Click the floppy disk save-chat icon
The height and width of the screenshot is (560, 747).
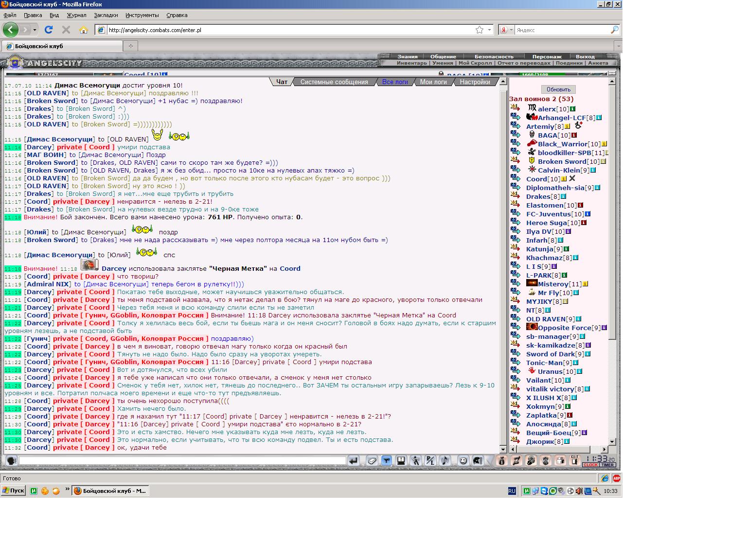click(401, 460)
